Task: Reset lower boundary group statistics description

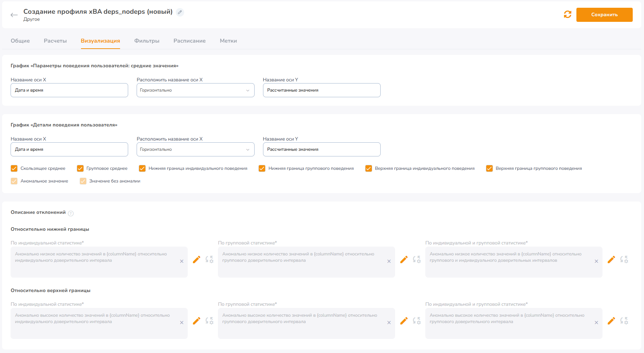Action: tap(417, 260)
